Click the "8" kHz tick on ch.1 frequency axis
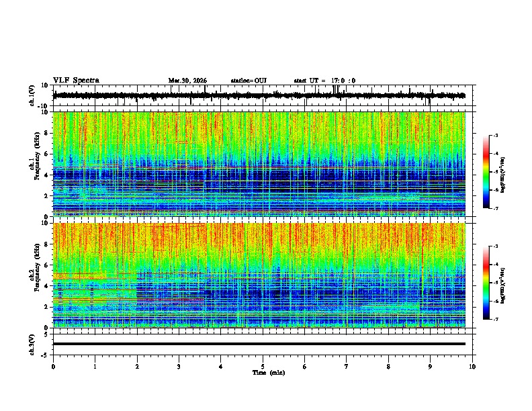 47,133
